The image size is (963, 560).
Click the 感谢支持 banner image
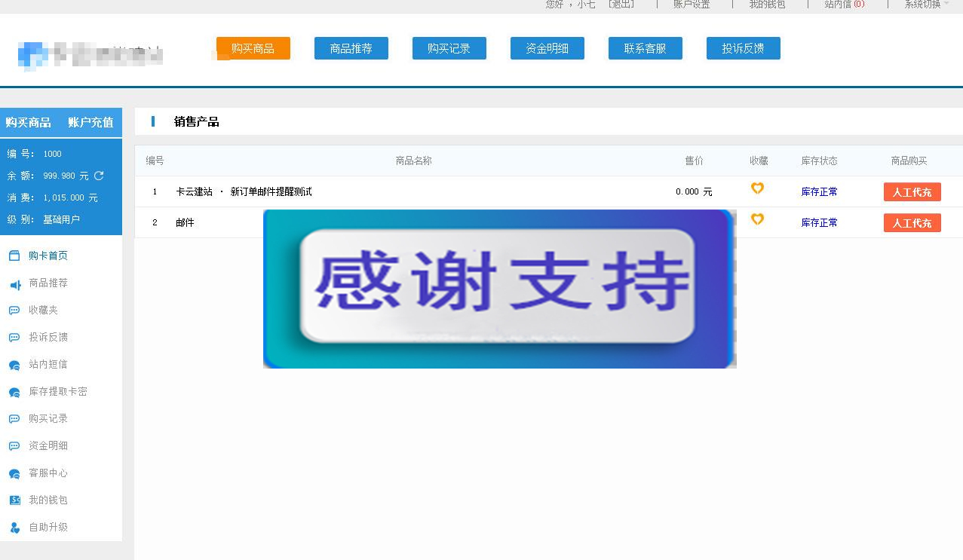click(x=499, y=289)
